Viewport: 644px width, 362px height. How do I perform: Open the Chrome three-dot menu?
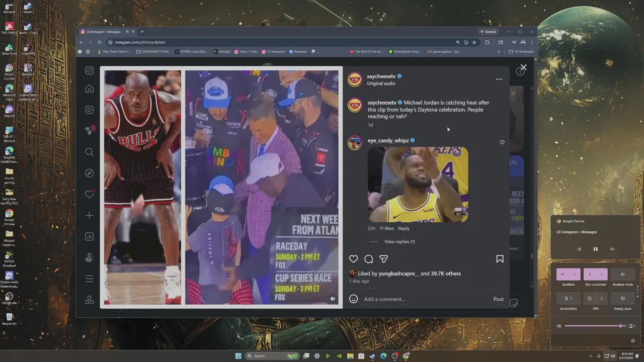pos(532,42)
